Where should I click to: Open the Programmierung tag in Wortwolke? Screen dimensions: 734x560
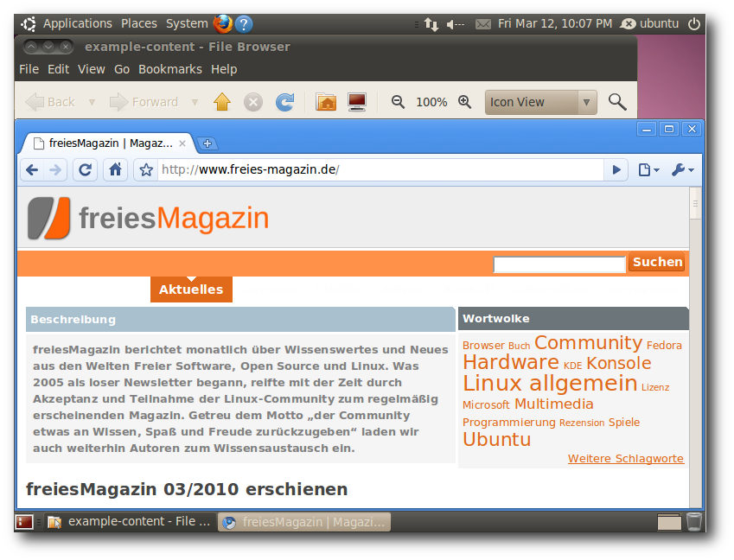click(509, 423)
